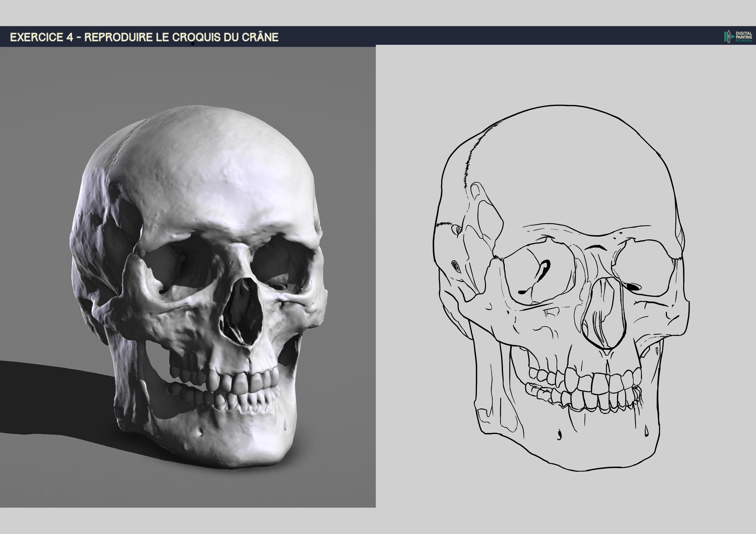Click the gray backdrop above the rendered skull
Screen dimensions: 756x534
198,76
